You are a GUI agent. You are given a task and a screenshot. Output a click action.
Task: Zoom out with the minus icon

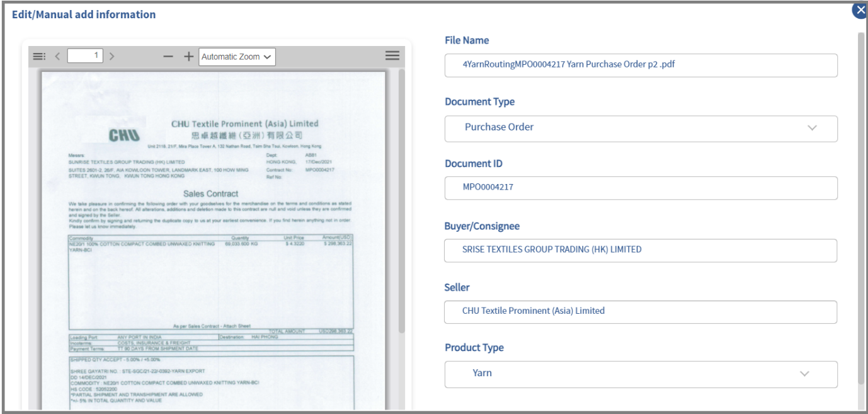tap(168, 57)
